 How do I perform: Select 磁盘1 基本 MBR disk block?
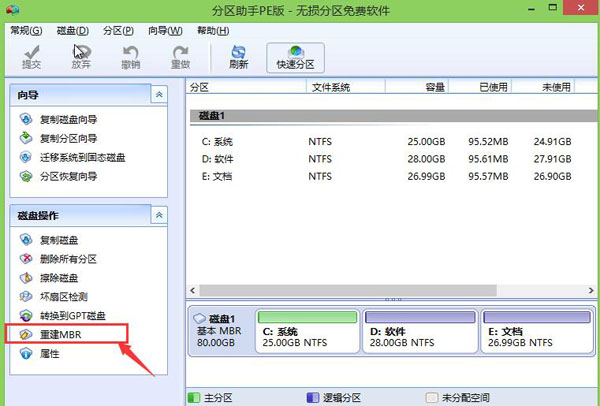click(x=221, y=331)
